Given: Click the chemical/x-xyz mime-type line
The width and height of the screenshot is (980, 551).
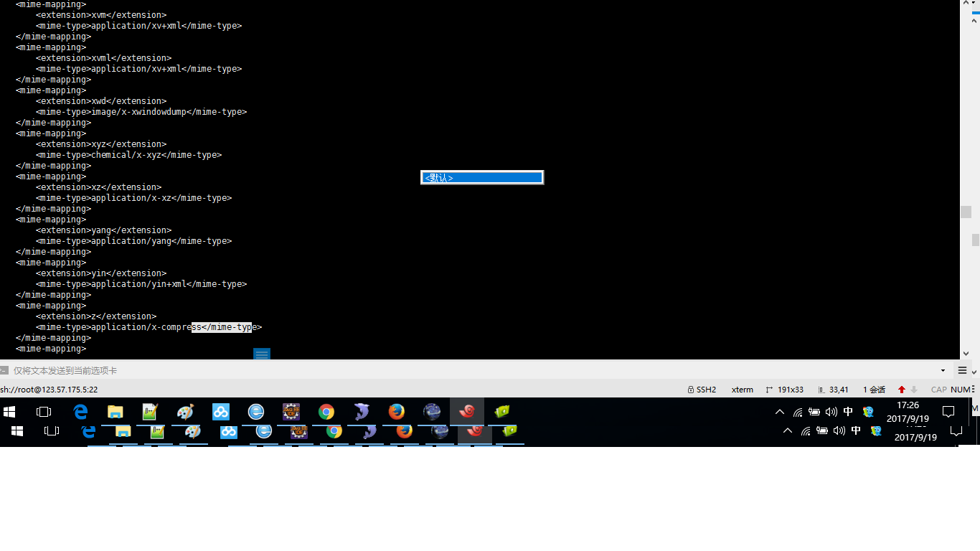Looking at the screenshot, I should (x=129, y=155).
